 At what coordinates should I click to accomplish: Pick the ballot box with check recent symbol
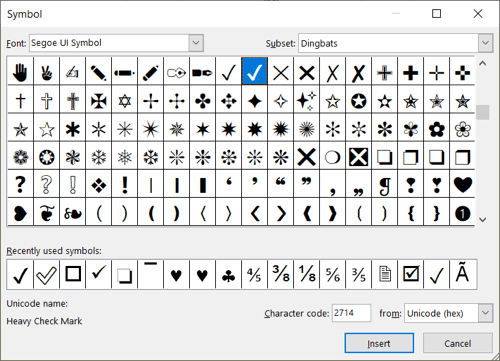tap(410, 274)
